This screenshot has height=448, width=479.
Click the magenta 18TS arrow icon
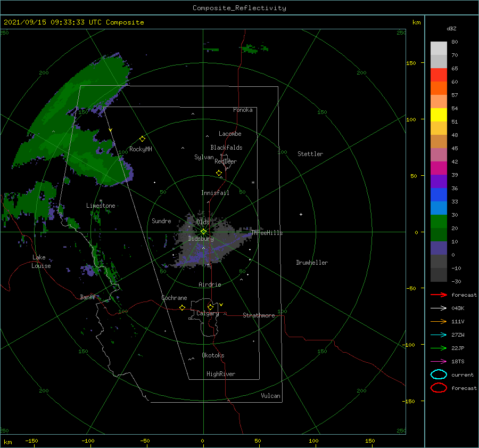tap(439, 362)
